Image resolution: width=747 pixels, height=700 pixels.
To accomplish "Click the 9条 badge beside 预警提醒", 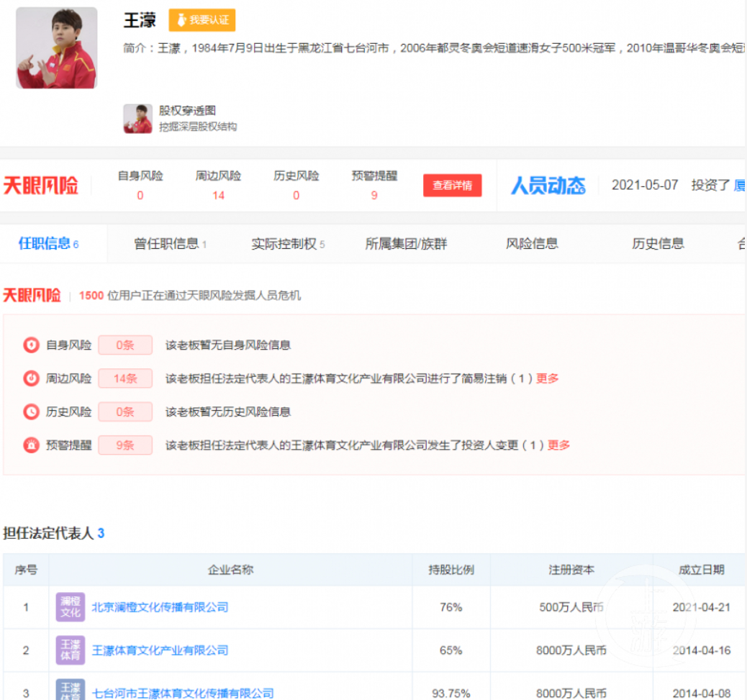I will pyautogui.click(x=125, y=445).
